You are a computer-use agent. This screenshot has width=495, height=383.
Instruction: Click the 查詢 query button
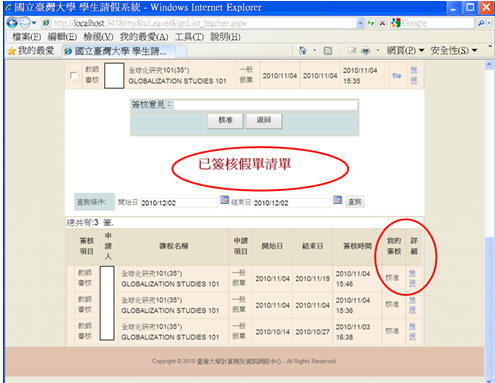(x=355, y=202)
